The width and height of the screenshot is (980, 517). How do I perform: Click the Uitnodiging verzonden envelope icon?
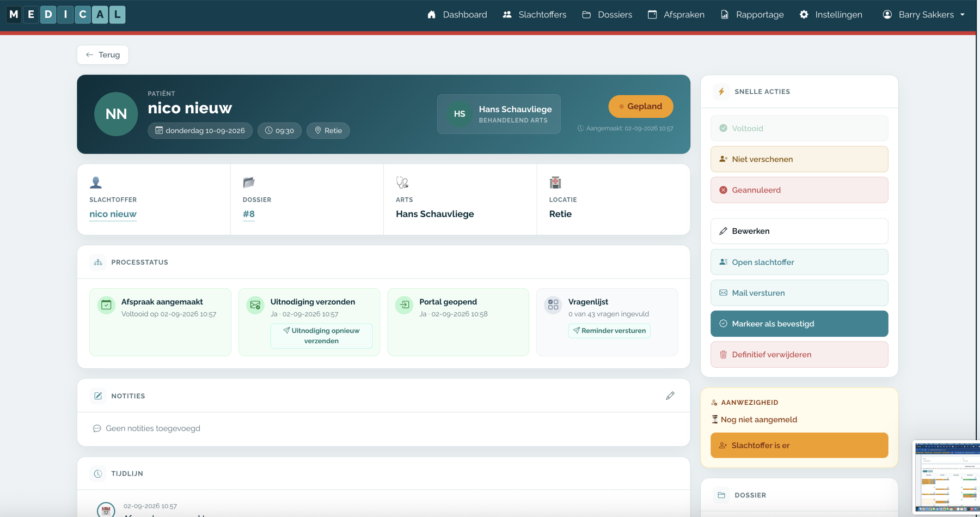255,305
